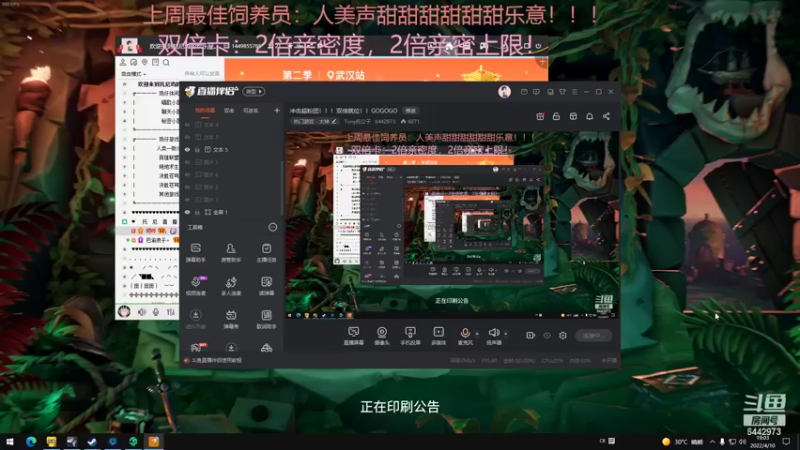The height and width of the screenshot is (450, 800).
Task: Open the 房管助手 tool
Action: point(231,253)
